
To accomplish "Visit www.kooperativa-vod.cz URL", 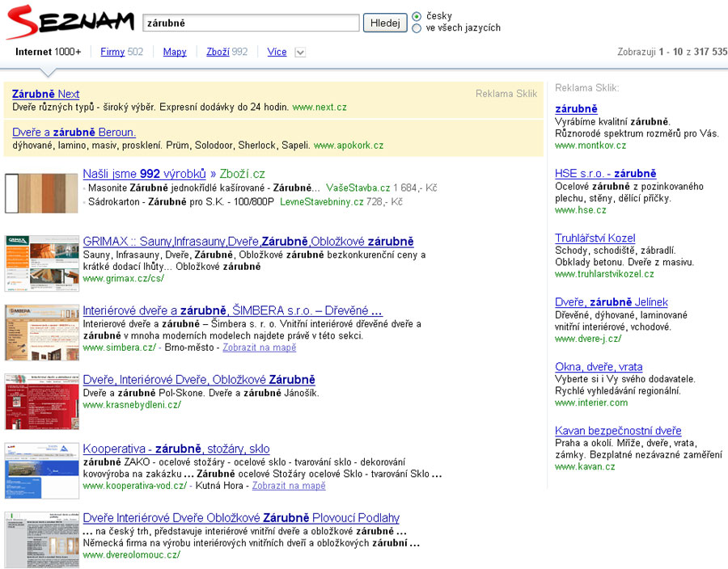I will tap(134, 486).
